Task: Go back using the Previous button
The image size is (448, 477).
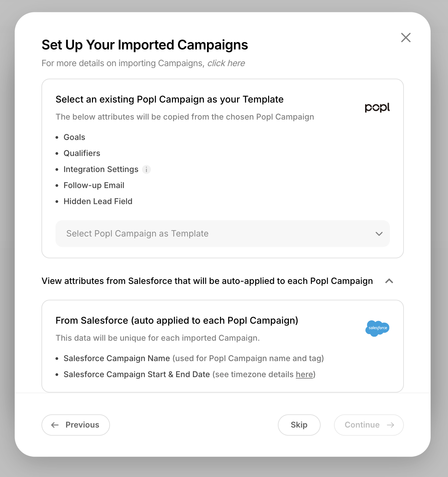Action: pyautogui.click(x=76, y=425)
